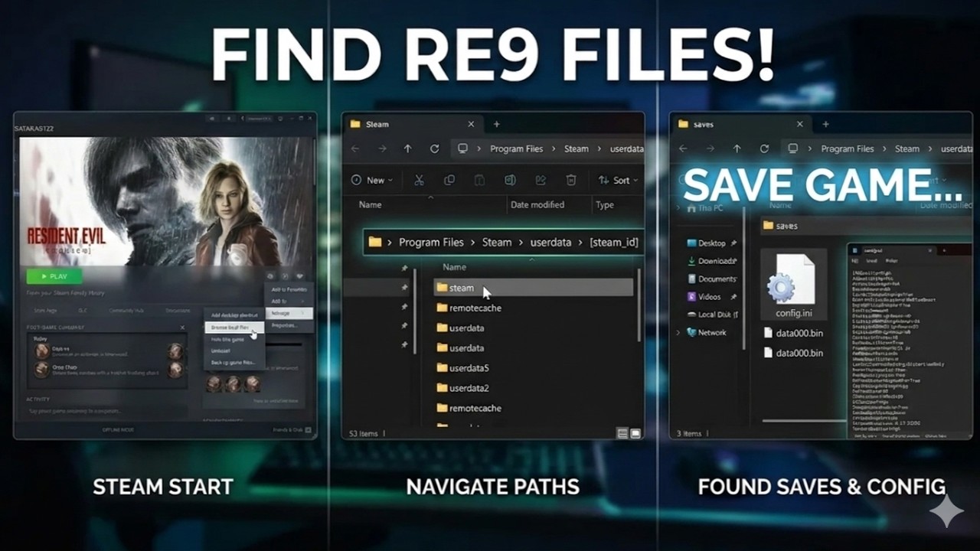This screenshot has height=551, width=980.
Task: Go forward in the Steam Explorer window
Action: click(381, 149)
